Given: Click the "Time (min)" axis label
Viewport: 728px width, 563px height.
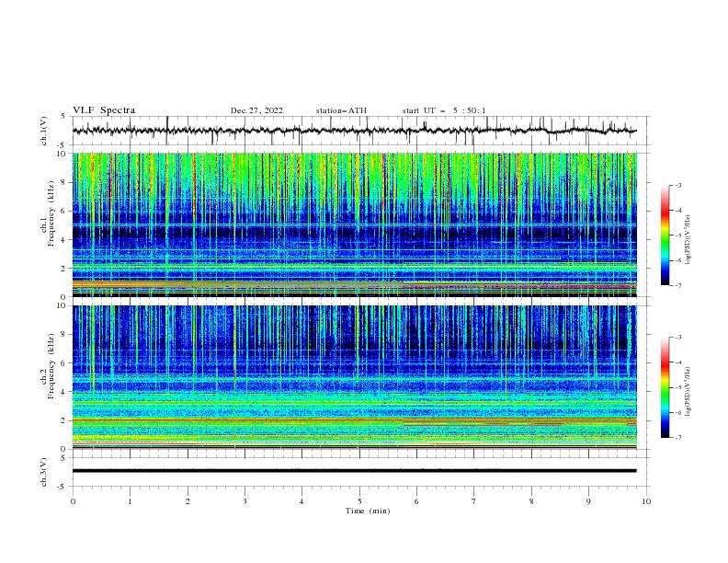Looking at the screenshot, I should 368,511.
